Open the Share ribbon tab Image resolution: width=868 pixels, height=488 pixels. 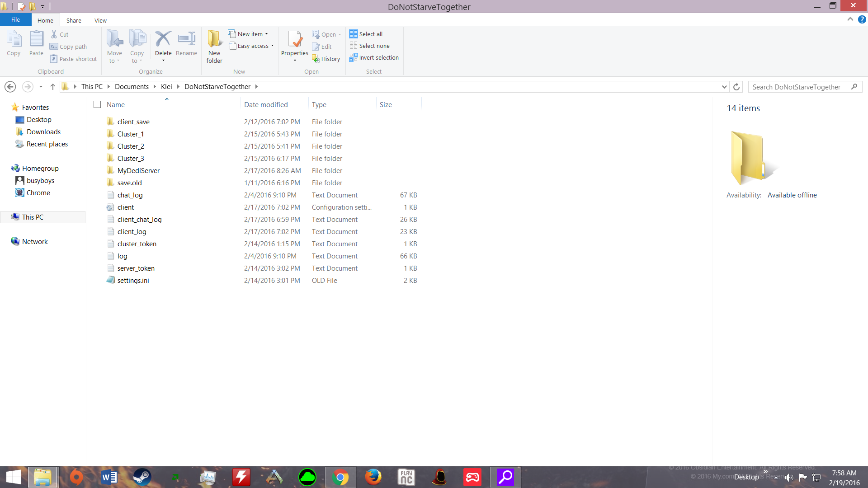74,20
